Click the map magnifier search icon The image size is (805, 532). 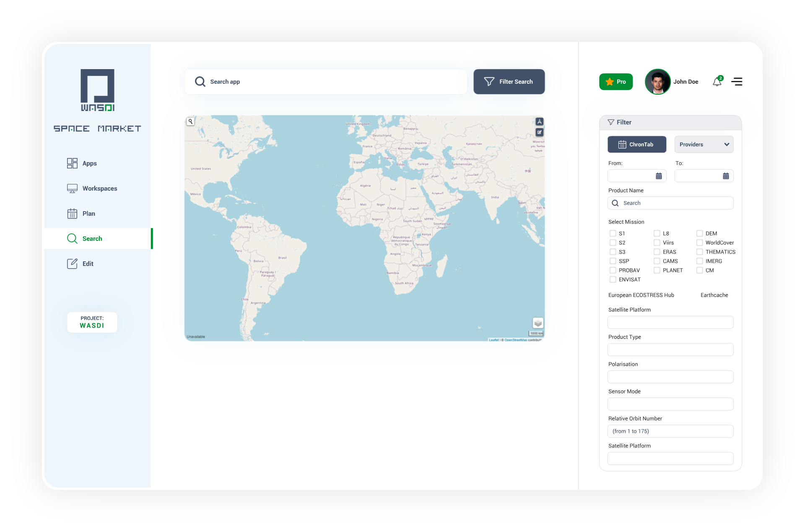coord(190,121)
